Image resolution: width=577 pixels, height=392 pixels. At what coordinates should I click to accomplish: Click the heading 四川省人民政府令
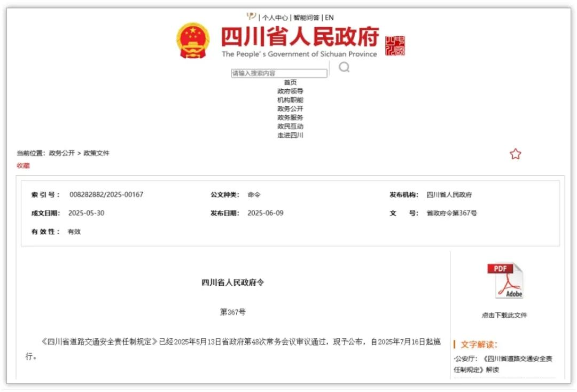pos(232,283)
